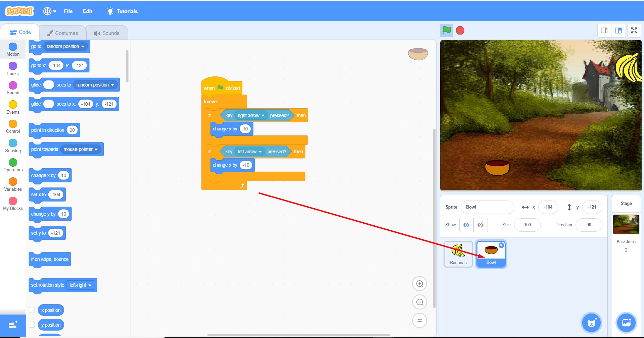644x338 pixels.
Task: Select the My Blocks category
Action: click(x=13, y=204)
